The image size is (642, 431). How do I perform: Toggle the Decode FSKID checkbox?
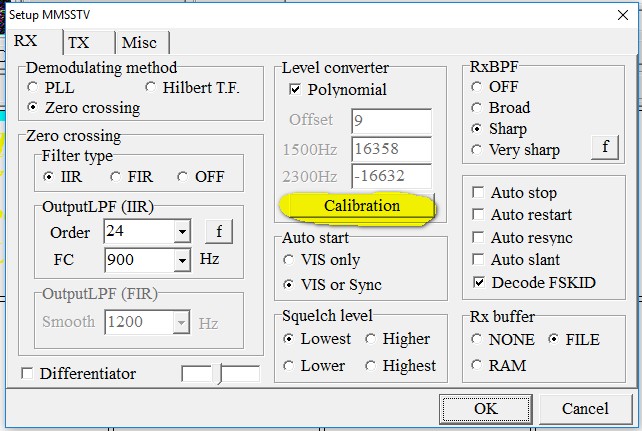pyautogui.click(x=479, y=282)
